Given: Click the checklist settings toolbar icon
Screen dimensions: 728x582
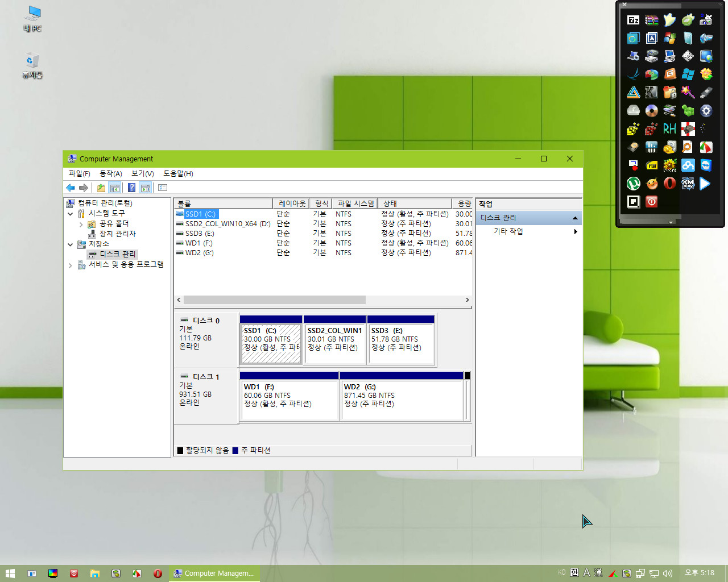Looking at the screenshot, I should [x=163, y=188].
